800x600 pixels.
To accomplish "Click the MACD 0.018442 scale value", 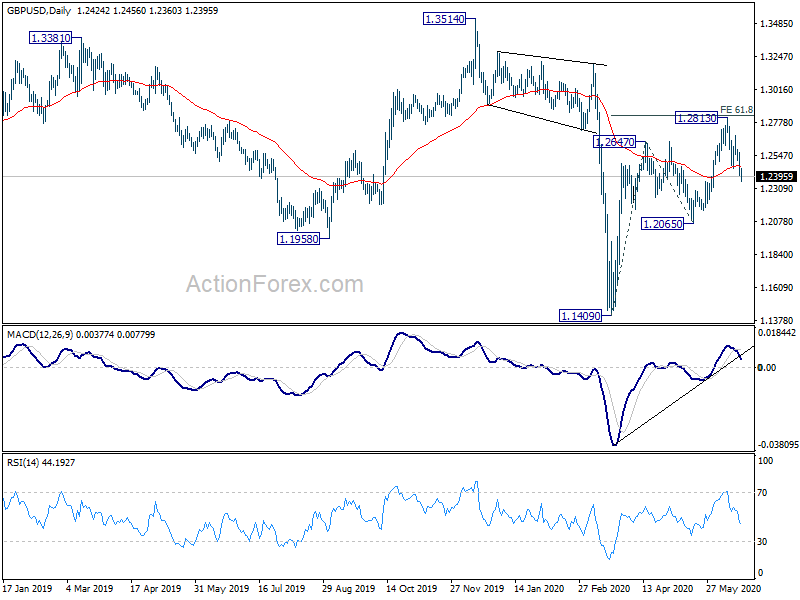I will pos(777,333).
